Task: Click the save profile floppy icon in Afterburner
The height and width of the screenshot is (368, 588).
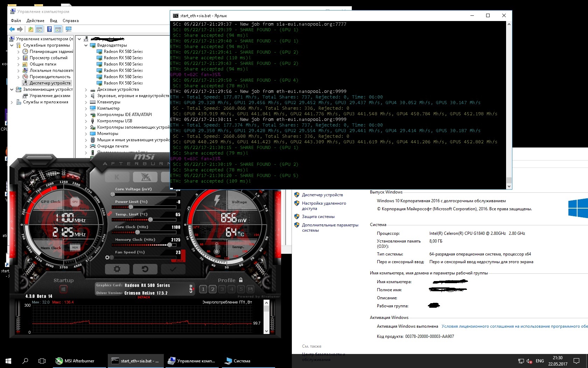Action: tap(250, 289)
